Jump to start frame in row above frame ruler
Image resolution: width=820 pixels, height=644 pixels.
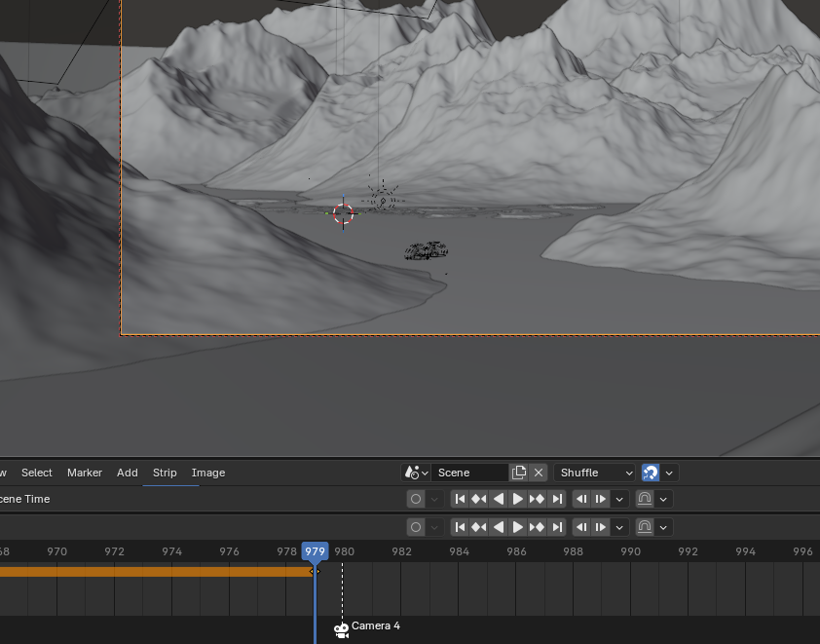(461, 527)
